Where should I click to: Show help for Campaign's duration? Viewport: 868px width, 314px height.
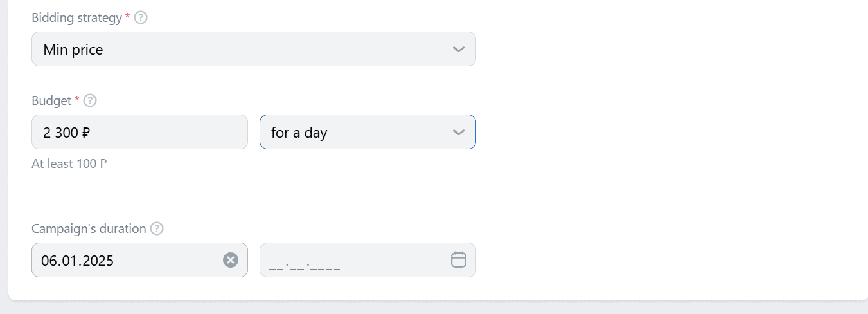pyautogui.click(x=157, y=228)
